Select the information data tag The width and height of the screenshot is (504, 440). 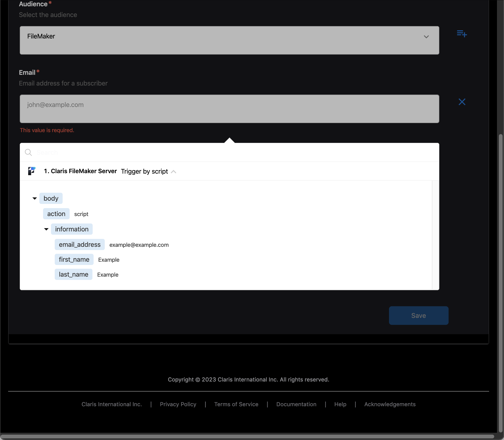coord(72,229)
